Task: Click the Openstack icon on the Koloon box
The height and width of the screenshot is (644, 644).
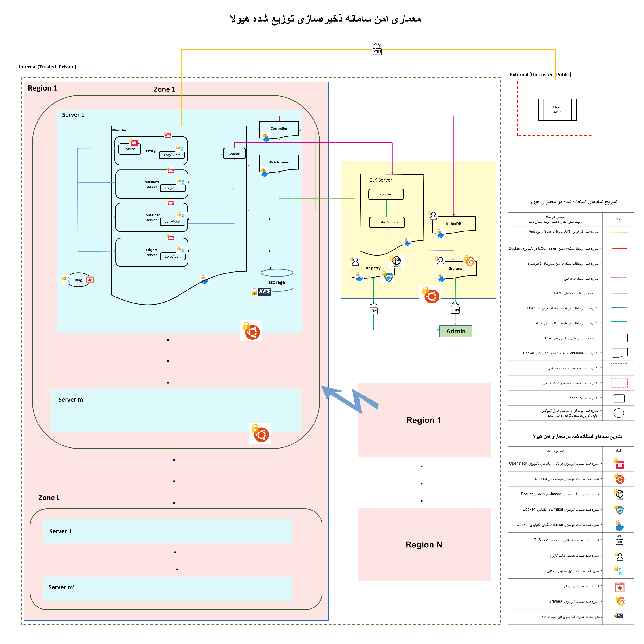Action: point(134,142)
